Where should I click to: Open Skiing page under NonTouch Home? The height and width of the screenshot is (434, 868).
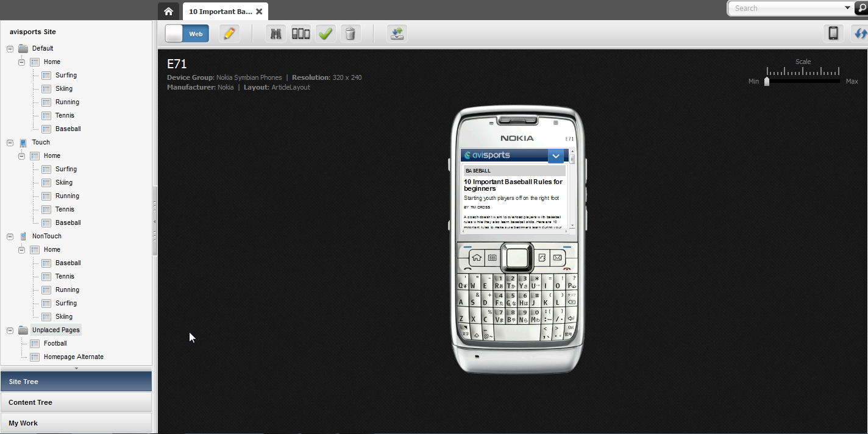(x=64, y=316)
